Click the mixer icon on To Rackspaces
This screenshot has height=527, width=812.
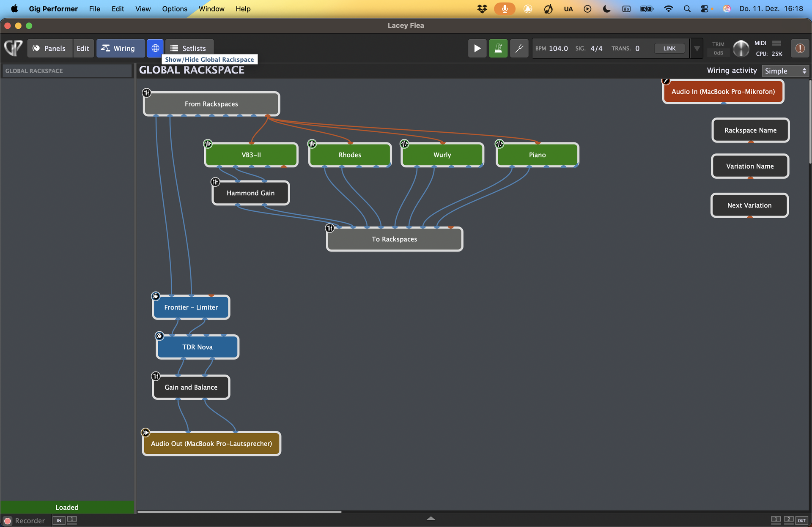(x=329, y=228)
